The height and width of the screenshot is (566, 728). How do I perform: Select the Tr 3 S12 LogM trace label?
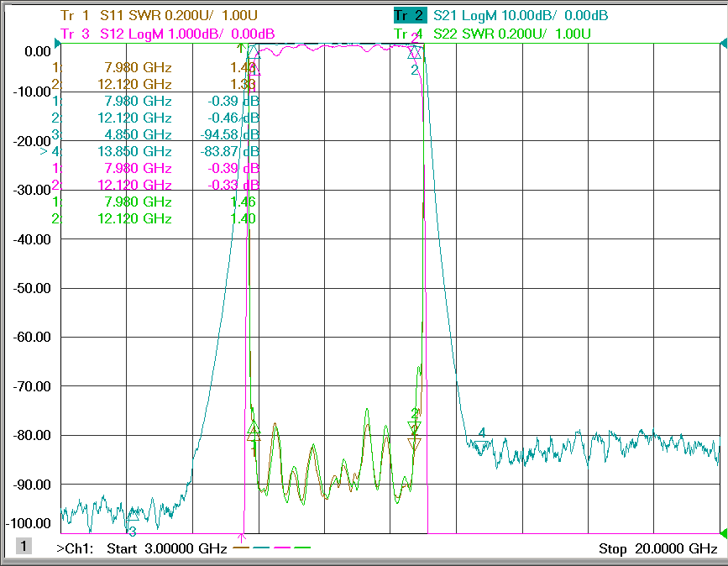coord(168,34)
